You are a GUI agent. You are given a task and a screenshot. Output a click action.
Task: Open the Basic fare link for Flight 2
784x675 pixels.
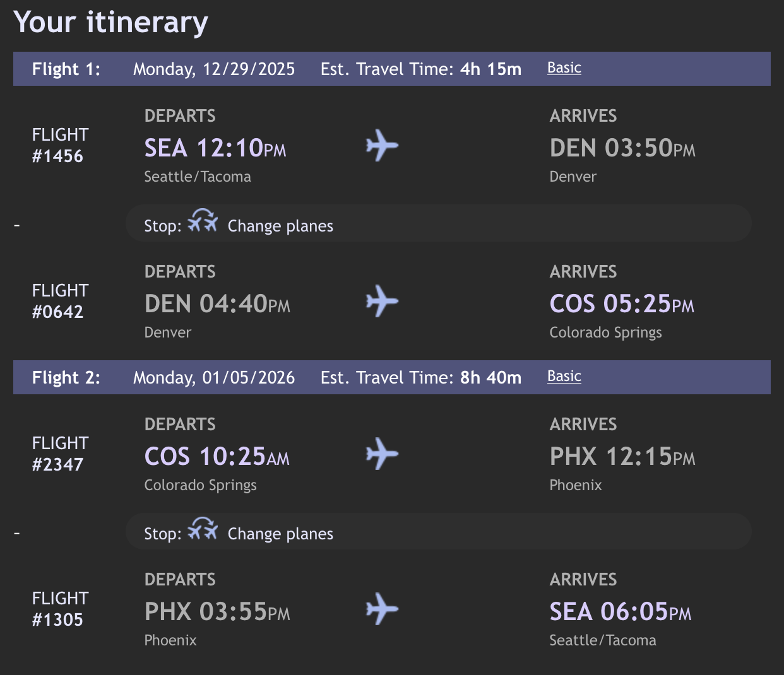[x=564, y=377]
